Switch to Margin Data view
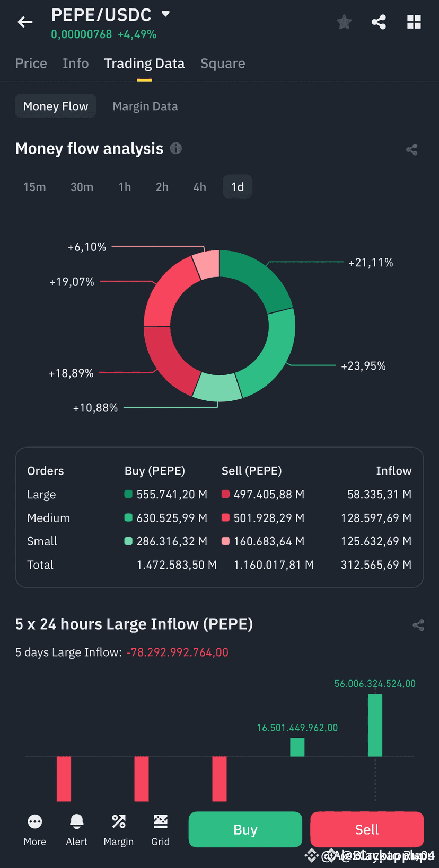The image size is (439, 868). tap(145, 105)
